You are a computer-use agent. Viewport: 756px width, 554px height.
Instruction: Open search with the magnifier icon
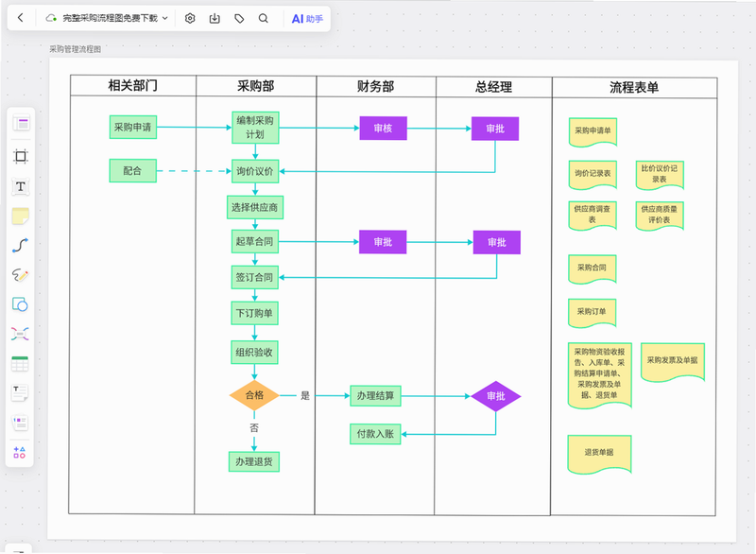point(264,18)
